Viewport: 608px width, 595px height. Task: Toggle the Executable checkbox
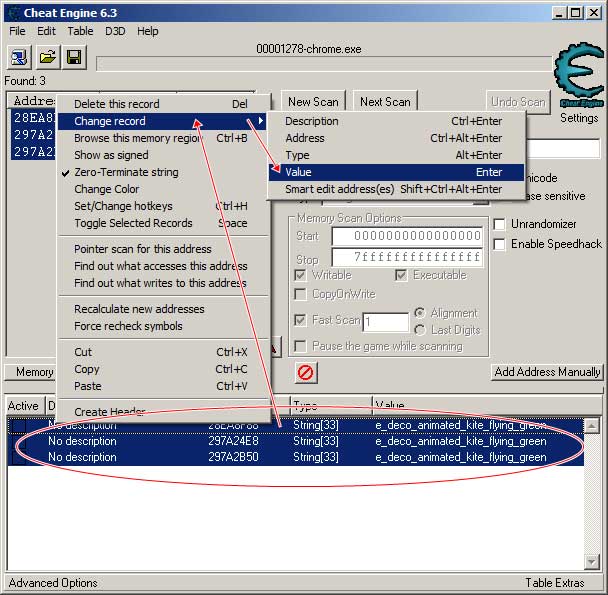coord(401,275)
